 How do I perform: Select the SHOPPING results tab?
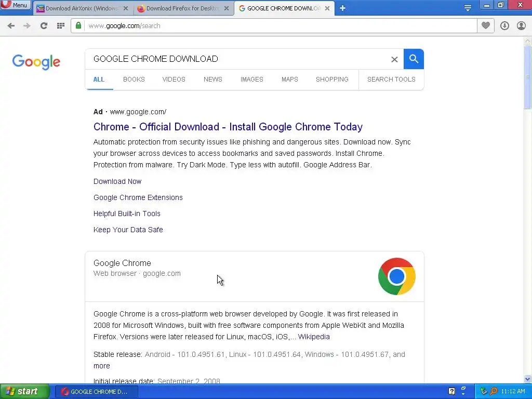pos(332,79)
